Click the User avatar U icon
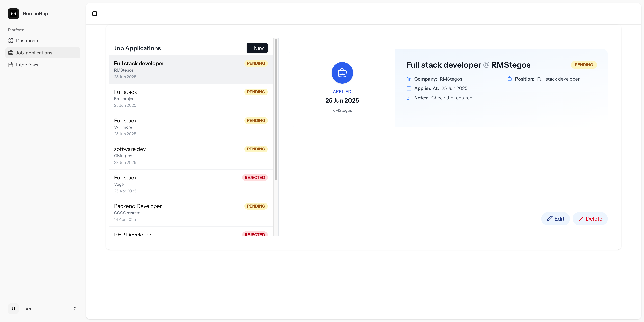This screenshot has height=322, width=644. [x=13, y=309]
